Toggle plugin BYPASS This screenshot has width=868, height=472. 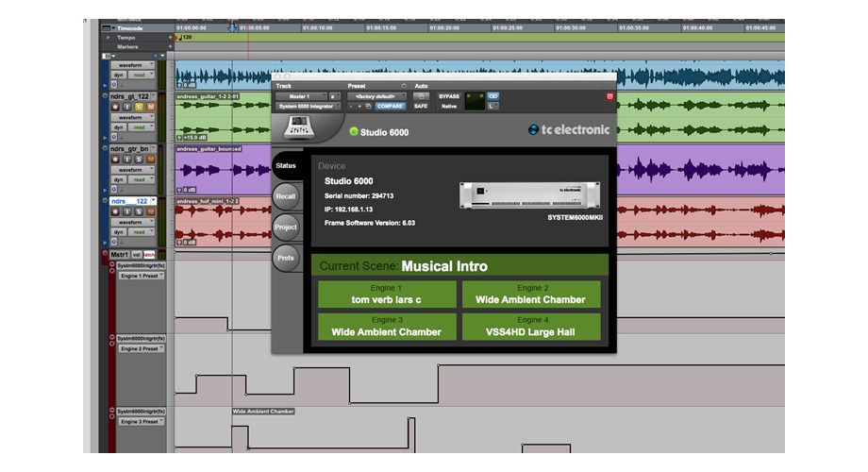(x=449, y=96)
